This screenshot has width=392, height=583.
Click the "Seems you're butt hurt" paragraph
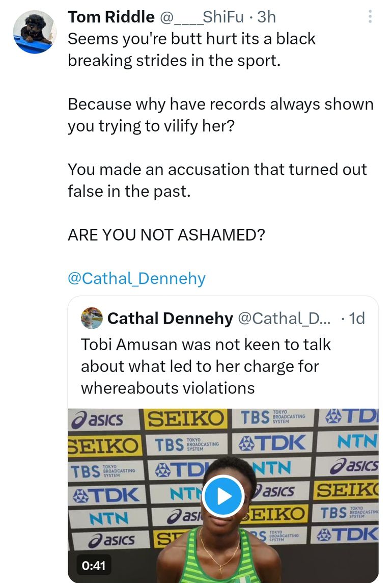pos(191,49)
